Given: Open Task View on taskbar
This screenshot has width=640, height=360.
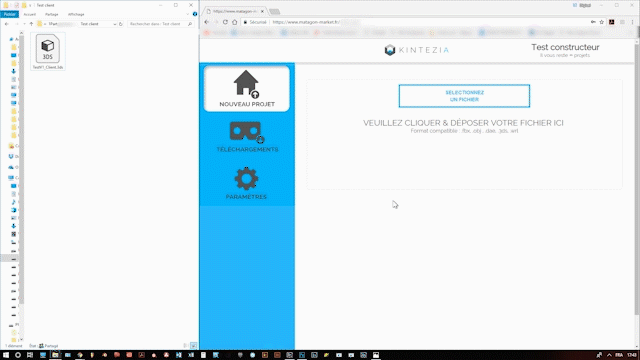Looking at the screenshot, I should click(30, 355).
